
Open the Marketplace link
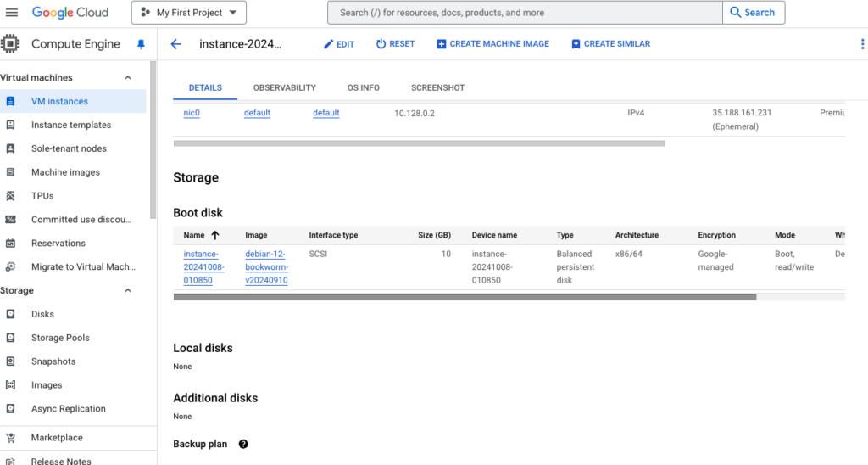coord(57,438)
